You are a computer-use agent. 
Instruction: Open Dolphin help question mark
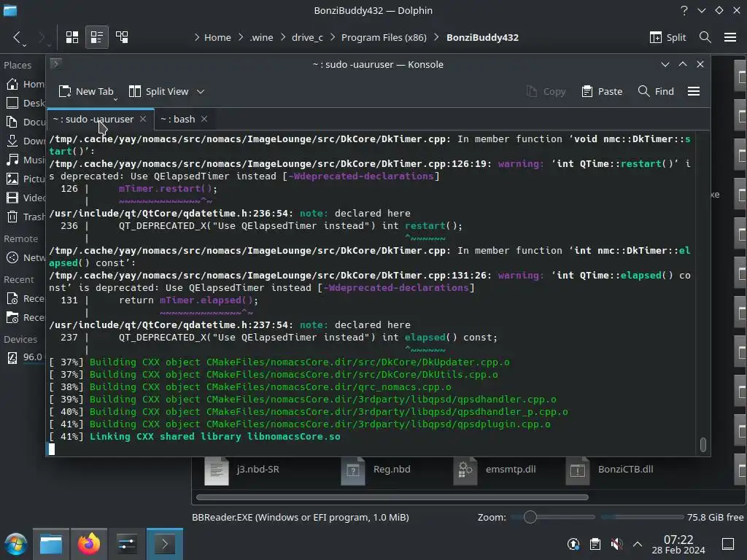click(x=684, y=10)
